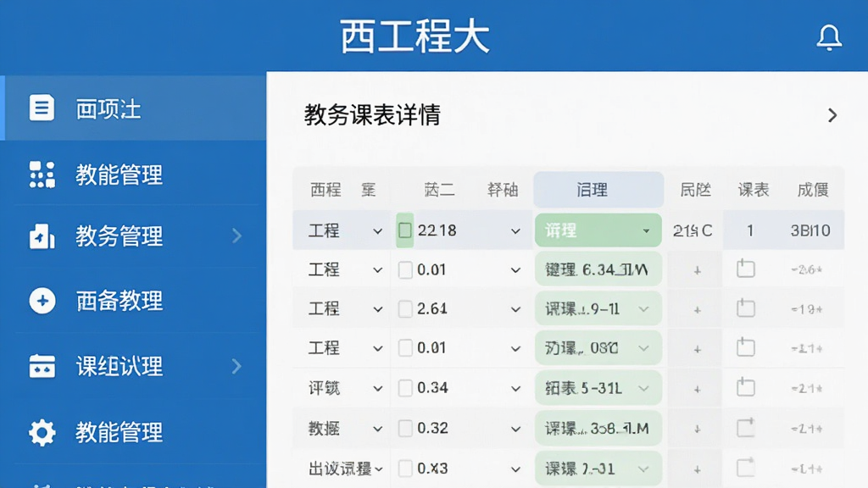
Task: Click the 西程 column header
Action: 325,190
